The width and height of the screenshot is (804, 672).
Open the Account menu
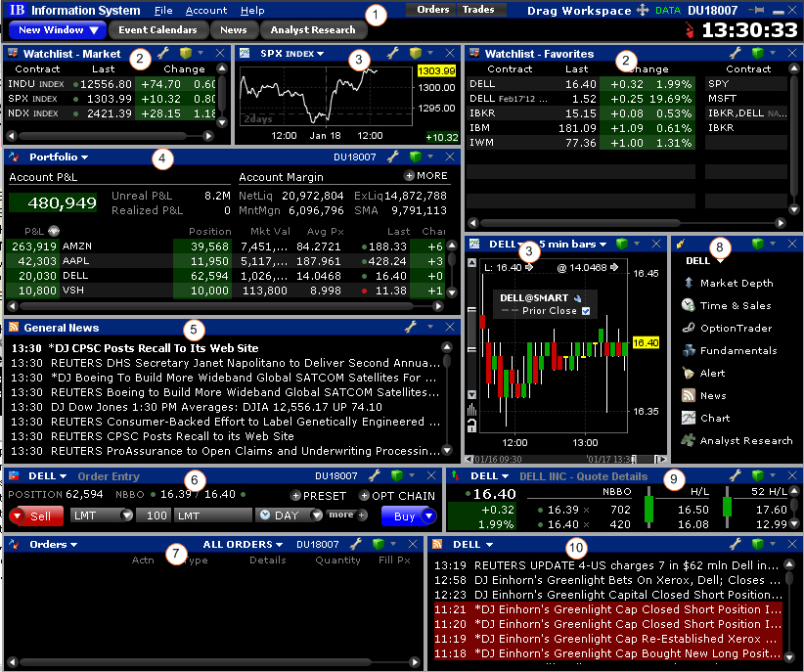(x=206, y=10)
